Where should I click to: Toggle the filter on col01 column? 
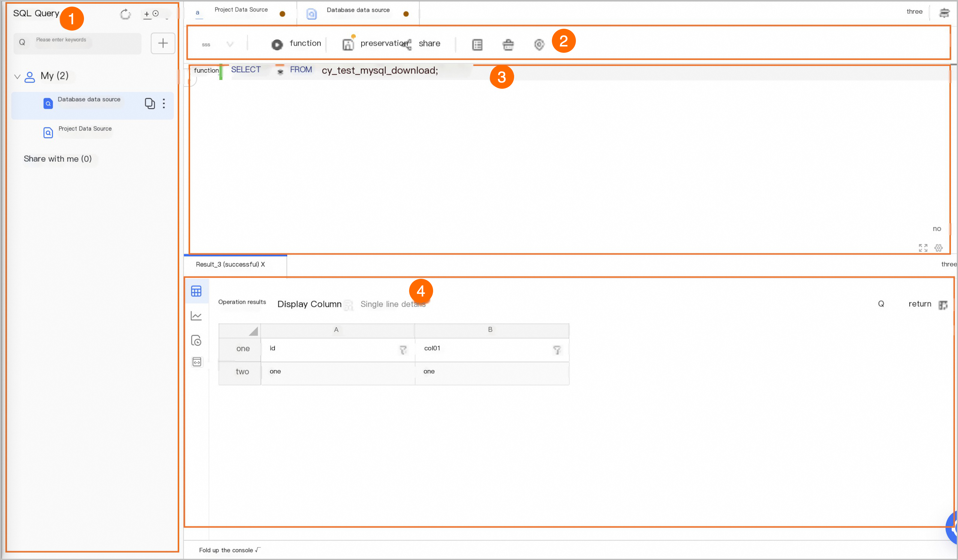click(x=557, y=350)
